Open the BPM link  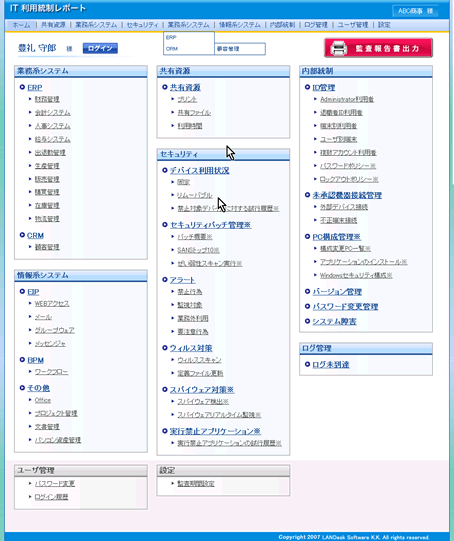tap(35, 360)
